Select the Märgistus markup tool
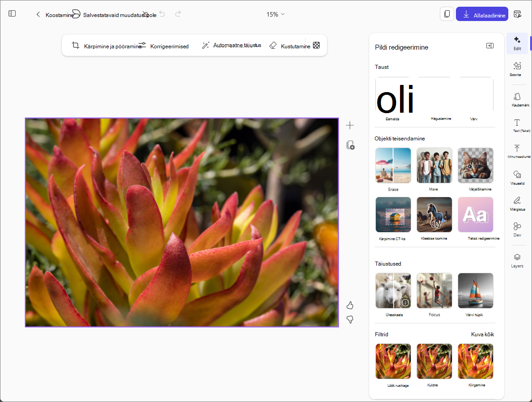 [x=517, y=204]
